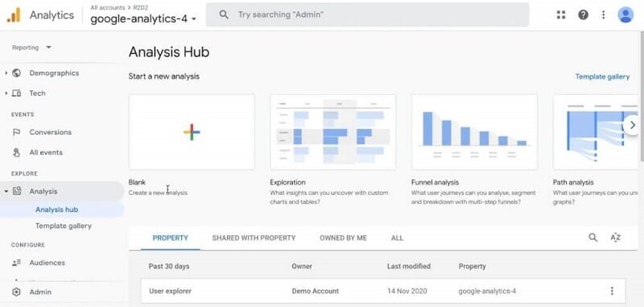Click the 14 Nov 2020 date cell

407,291
